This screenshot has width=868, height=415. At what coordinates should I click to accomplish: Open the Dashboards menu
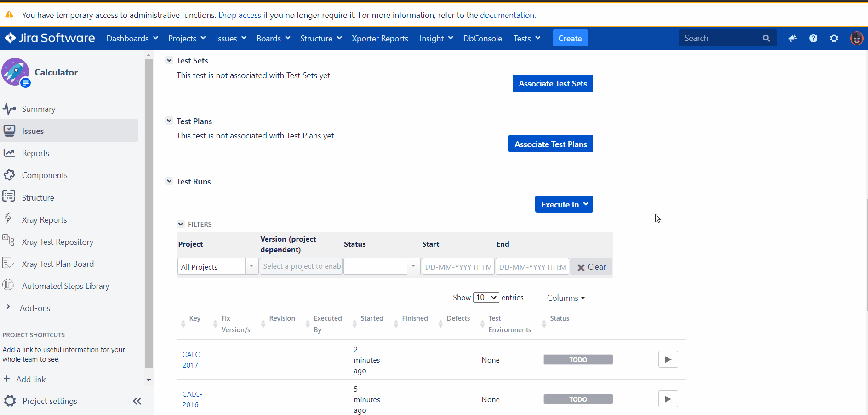coord(132,39)
